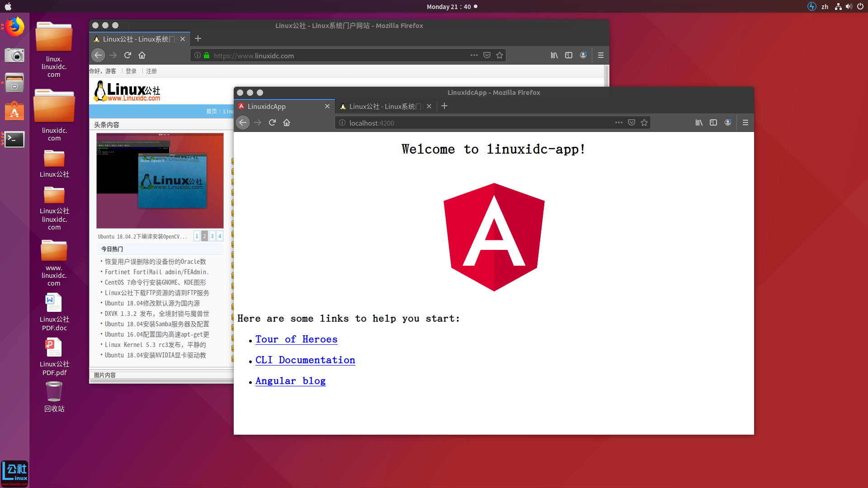Open hamburger menu in LinuxidcApp Firefox window
Screen dimensions: 868x488
coord(745,122)
